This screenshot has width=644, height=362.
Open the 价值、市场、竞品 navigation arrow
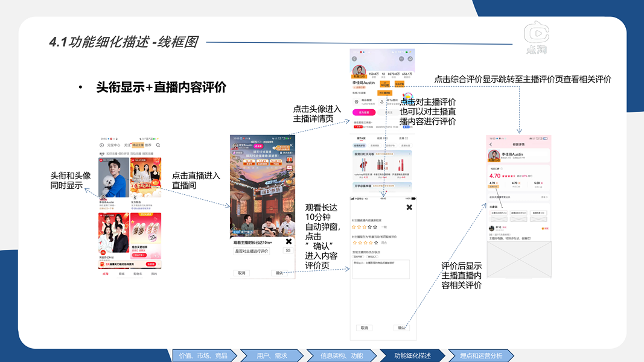coord(204,355)
